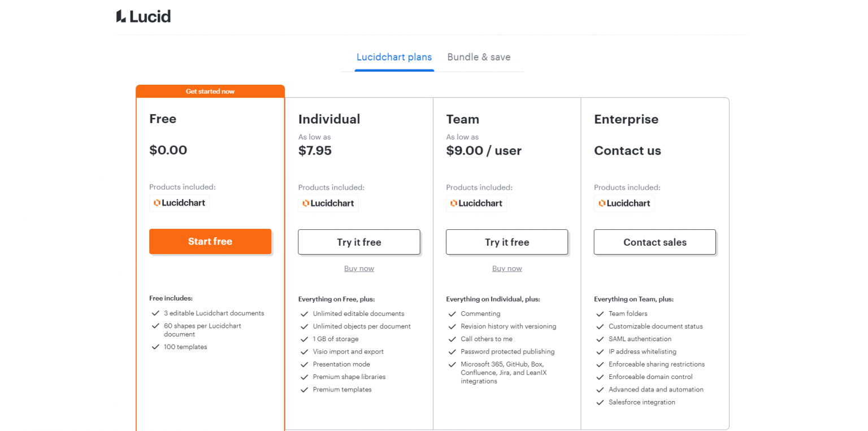Click the $9.00 per user price text
The image size is (868, 431).
(x=484, y=150)
